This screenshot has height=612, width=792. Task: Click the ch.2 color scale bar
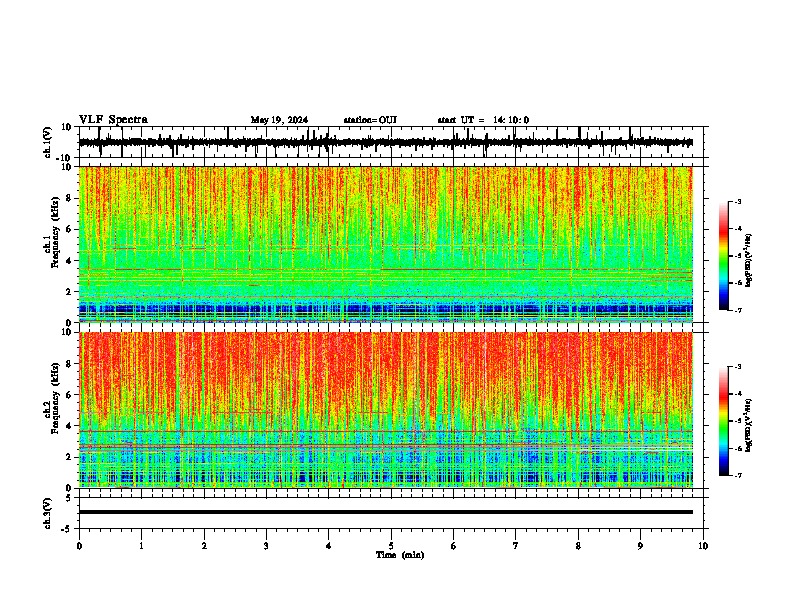[x=724, y=421]
